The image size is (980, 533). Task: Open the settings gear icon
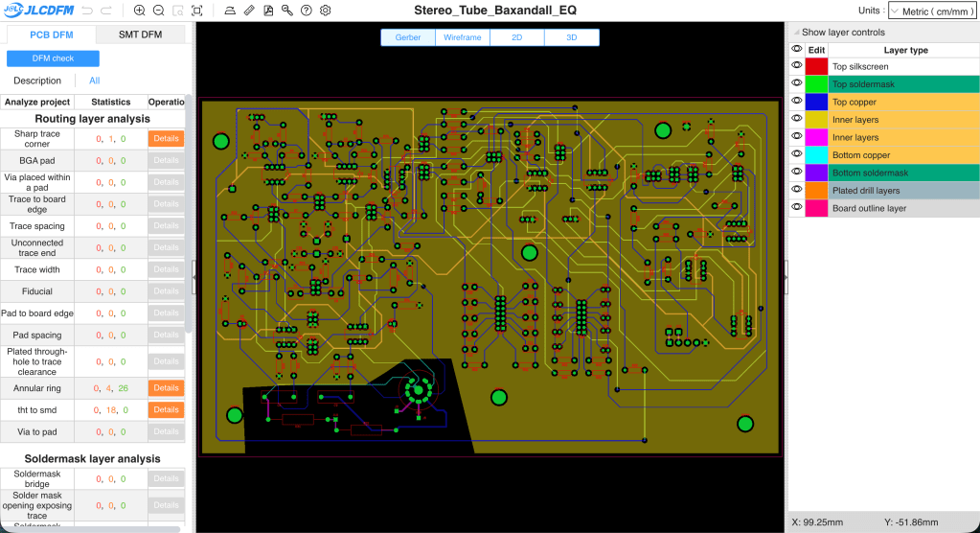pos(326,11)
